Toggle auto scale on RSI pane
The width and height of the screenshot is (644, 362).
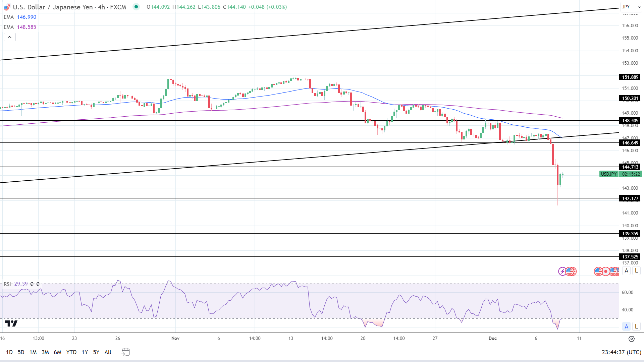tap(626, 326)
